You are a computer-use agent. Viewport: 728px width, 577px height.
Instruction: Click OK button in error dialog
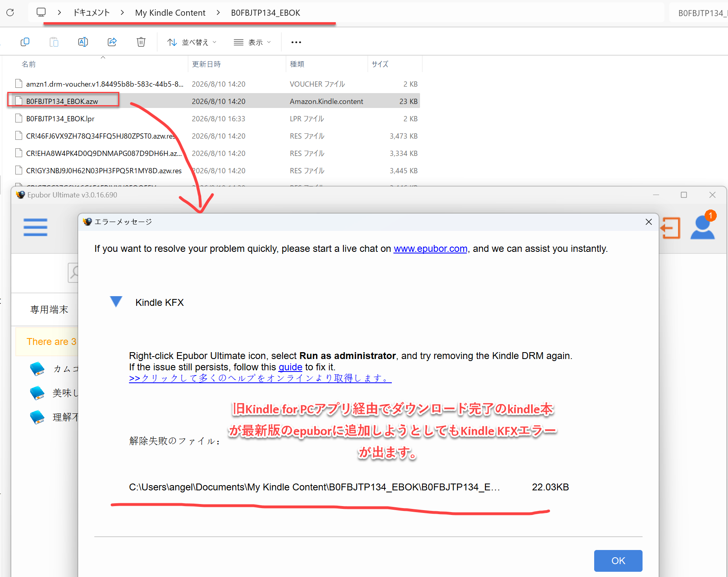coord(618,560)
